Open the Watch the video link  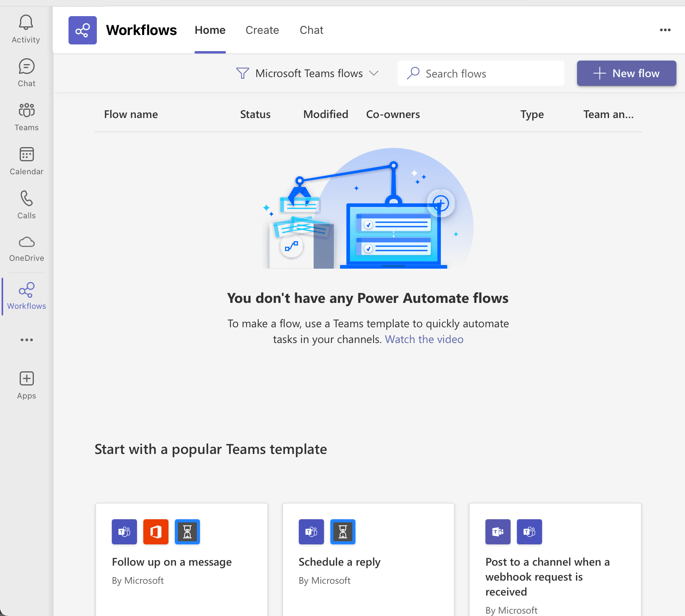point(424,339)
